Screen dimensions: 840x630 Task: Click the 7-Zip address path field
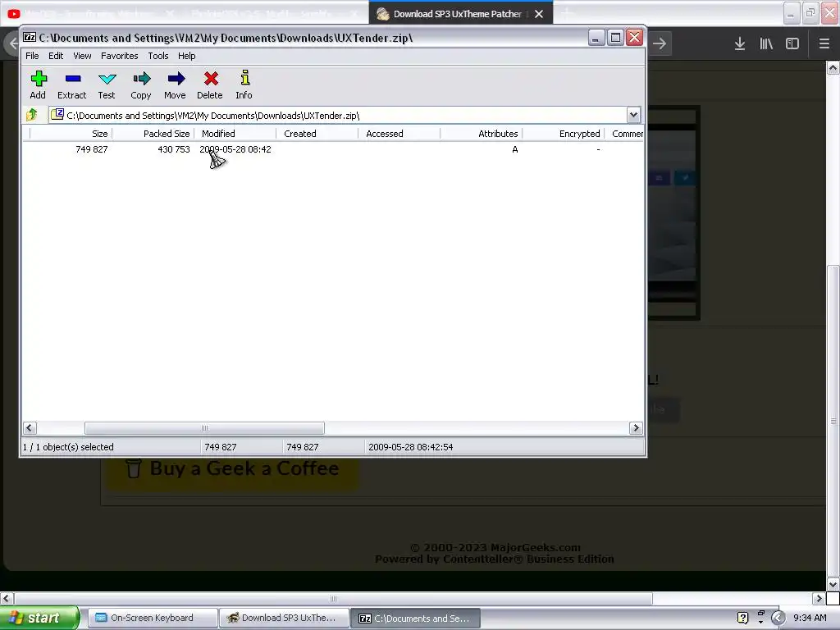tap(339, 115)
